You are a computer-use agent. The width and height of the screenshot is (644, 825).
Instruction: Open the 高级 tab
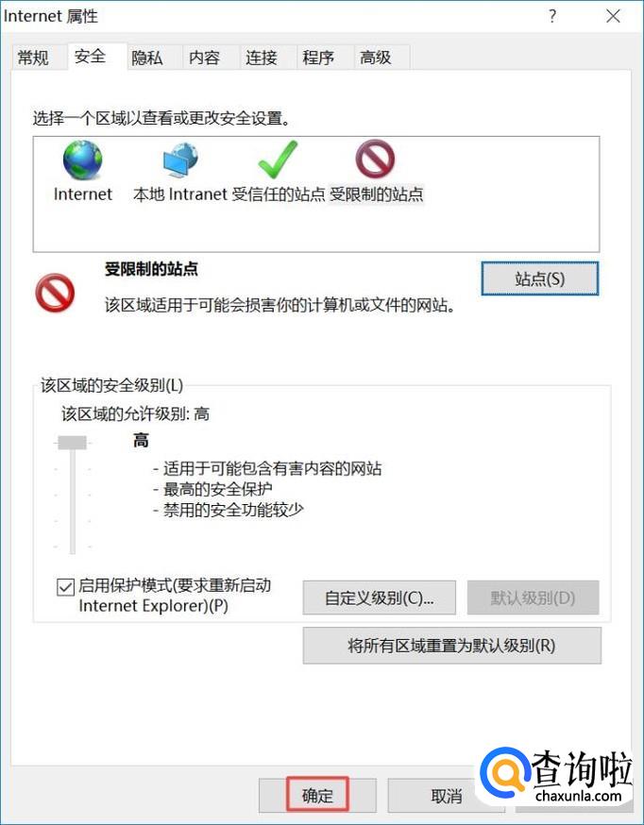375,58
